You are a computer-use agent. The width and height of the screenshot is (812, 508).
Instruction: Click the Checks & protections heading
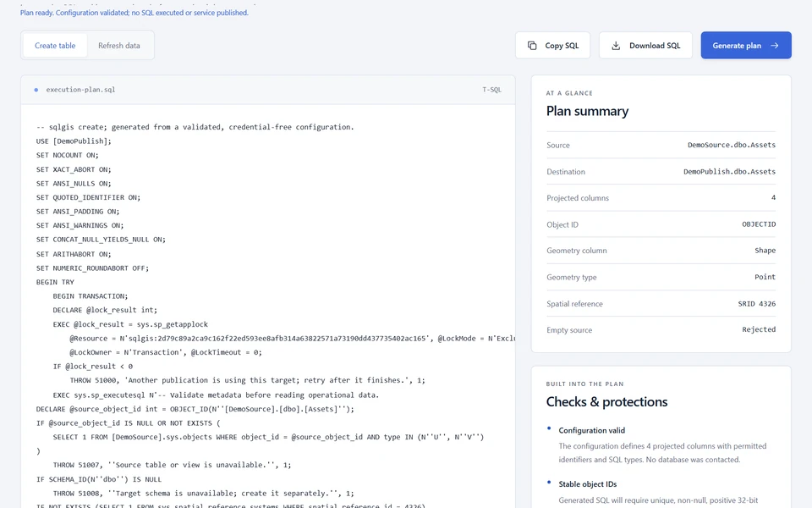coord(606,401)
